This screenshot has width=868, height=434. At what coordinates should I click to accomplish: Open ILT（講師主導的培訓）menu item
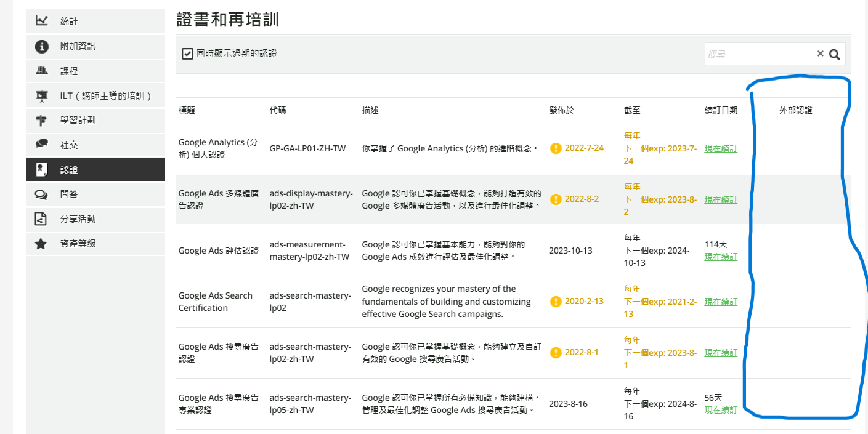(x=95, y=95)
